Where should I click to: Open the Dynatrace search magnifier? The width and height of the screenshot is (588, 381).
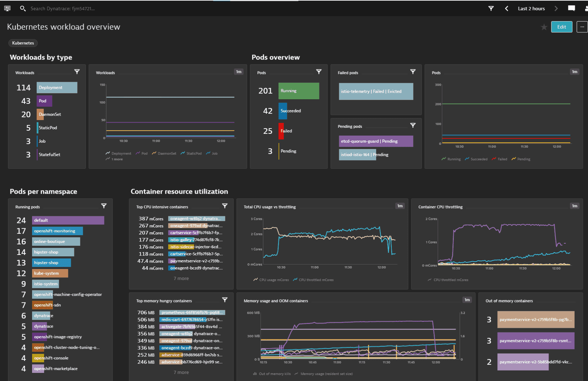[23, 8]
